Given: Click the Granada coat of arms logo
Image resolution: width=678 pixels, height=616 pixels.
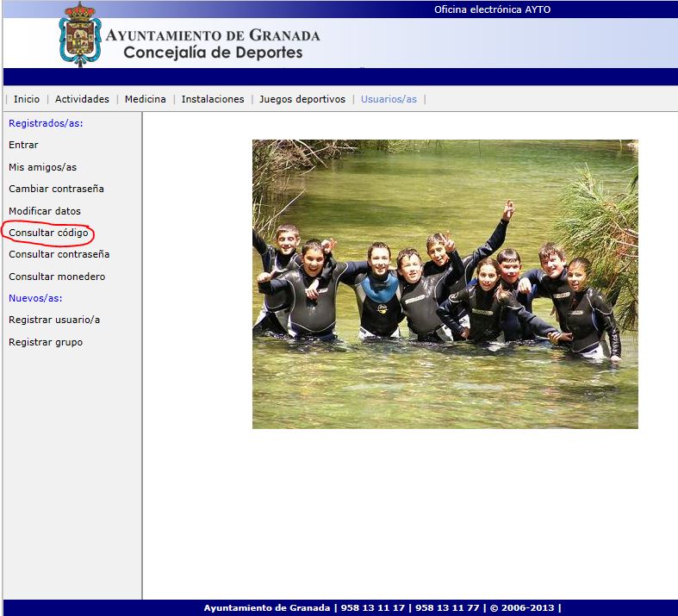Looking at the screenshot, I should coord(80,34).
